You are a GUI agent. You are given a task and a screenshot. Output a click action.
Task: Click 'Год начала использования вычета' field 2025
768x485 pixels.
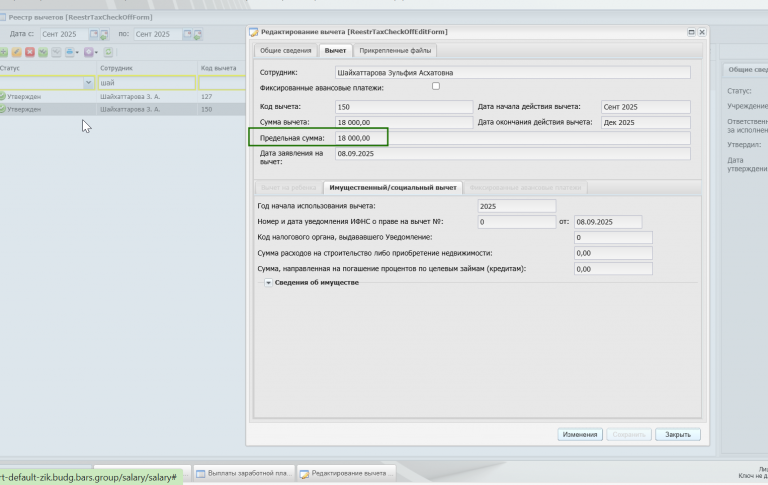(517, 206)
